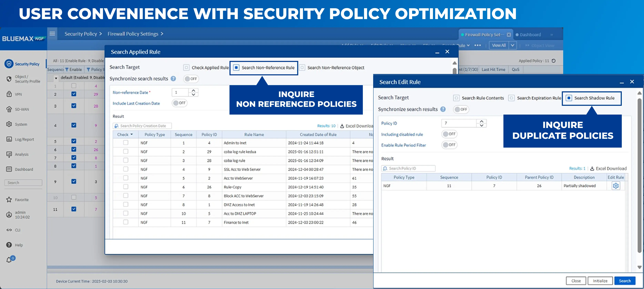Sort by Created Date of Rule header
Image resolution: width=644 pixels, height=289 pixels.
point(318,135)
